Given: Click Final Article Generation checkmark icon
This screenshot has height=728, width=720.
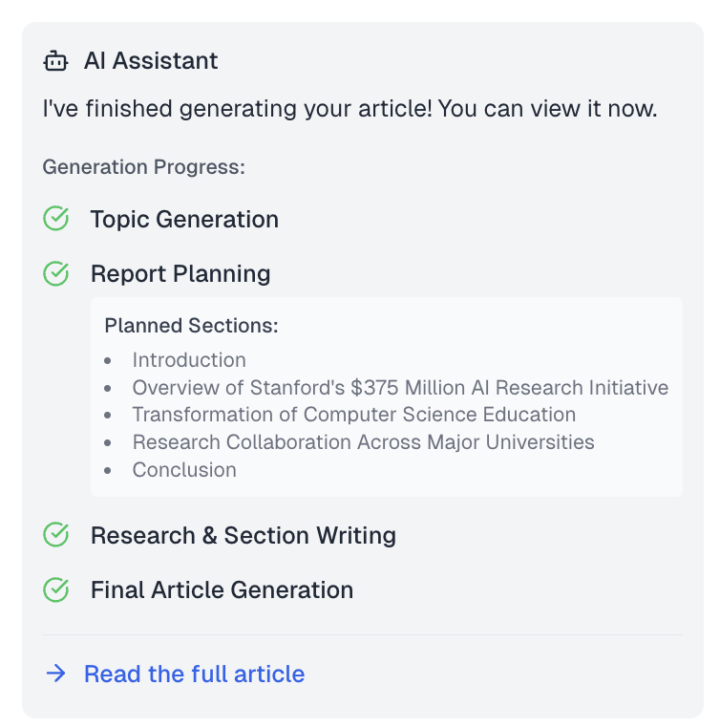Looking at the screenshot, I should tap(56, 589).
